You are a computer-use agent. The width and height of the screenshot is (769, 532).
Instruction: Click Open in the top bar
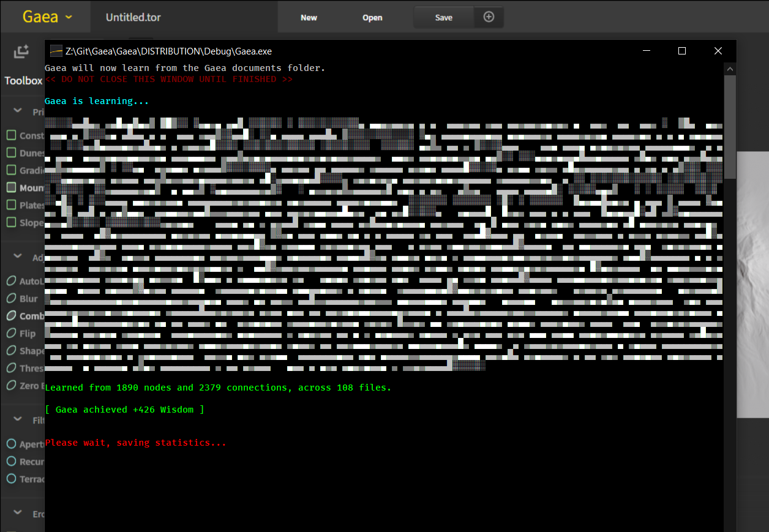pos(372,18)
